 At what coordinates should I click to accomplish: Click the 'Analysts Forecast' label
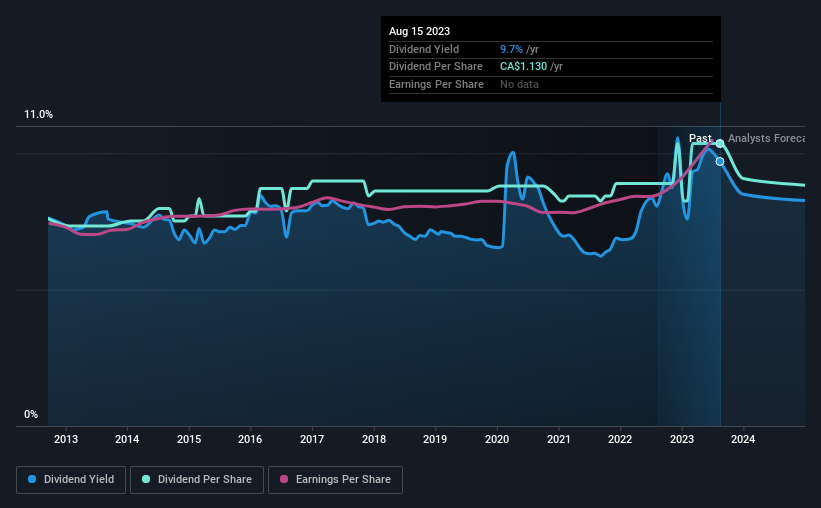pyautogui.click(x=766, y=138)
